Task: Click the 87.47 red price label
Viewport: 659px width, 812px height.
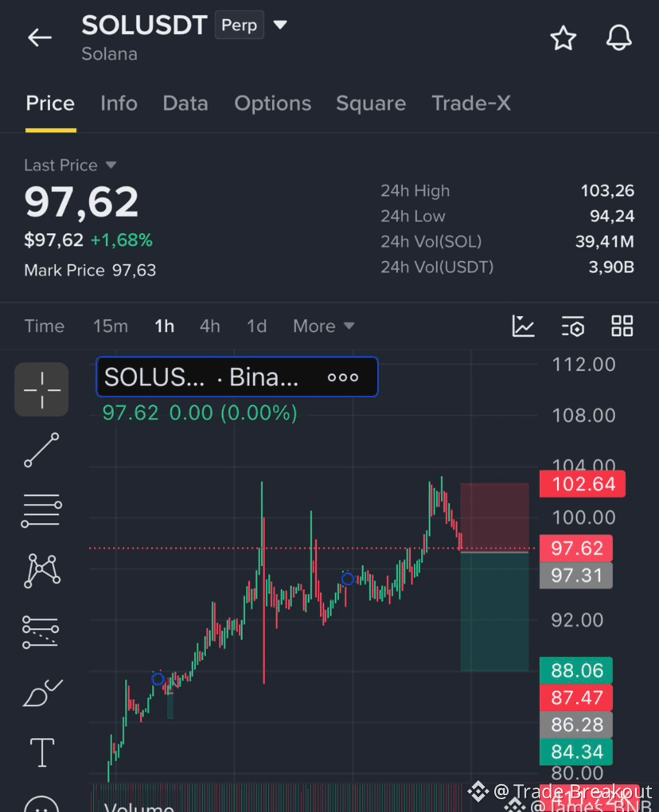Action: click(576, 697)
